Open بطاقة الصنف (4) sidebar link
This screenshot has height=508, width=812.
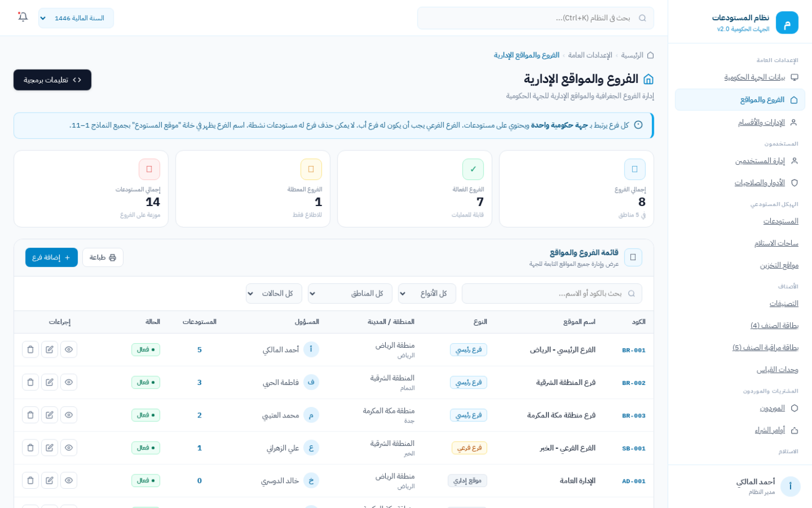point(774,326)
